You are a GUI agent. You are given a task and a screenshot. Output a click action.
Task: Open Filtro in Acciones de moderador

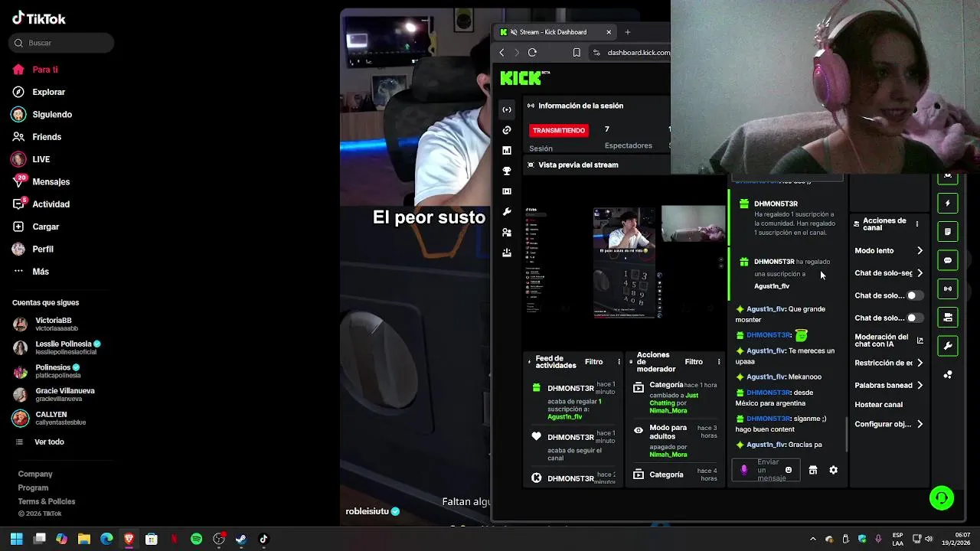click(x=694, y=362)
